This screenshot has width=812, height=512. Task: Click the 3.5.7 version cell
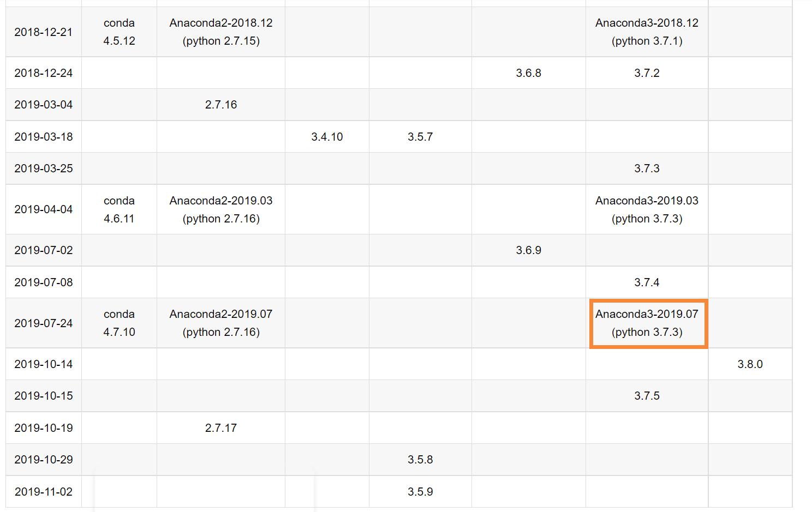click(420, 137)
